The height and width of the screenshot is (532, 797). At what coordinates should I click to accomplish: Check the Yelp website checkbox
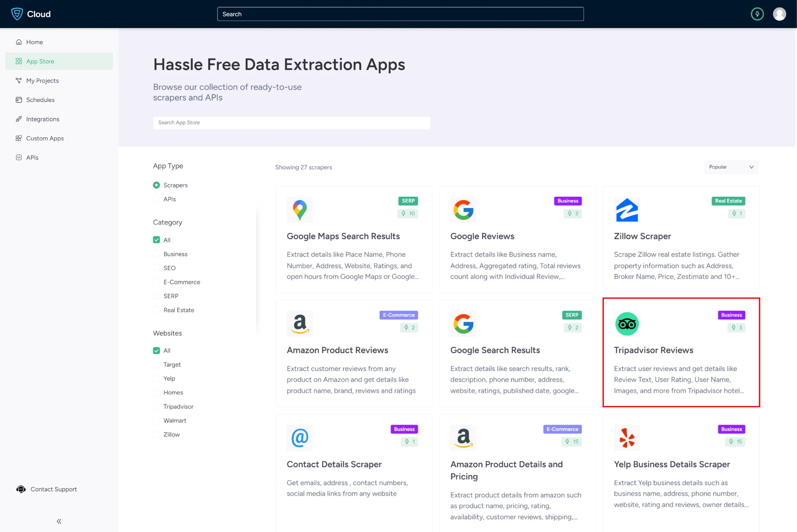coord(156,379)
